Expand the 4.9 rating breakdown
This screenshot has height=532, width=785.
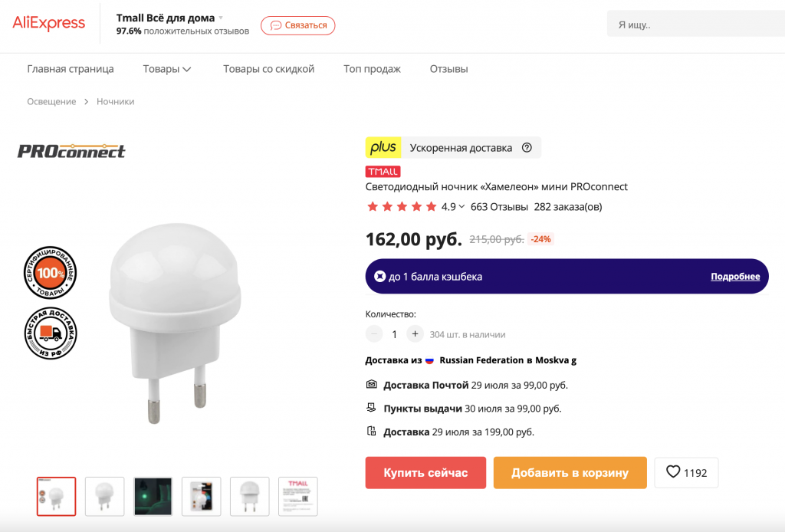462,207
